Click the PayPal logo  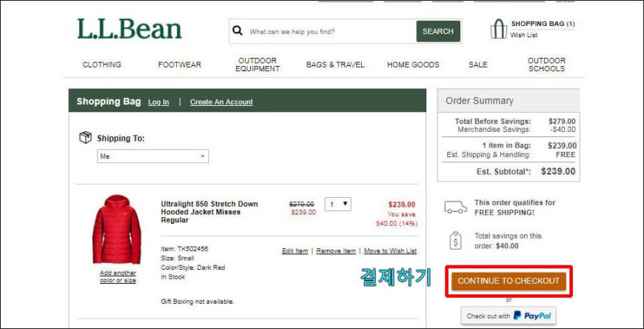coord(532,316)
